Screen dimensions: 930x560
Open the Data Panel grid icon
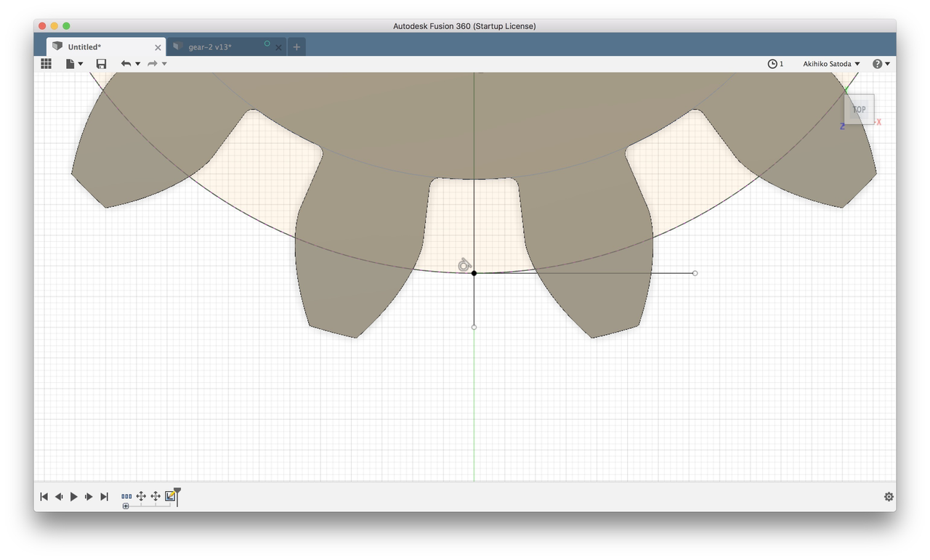[46, 64]
